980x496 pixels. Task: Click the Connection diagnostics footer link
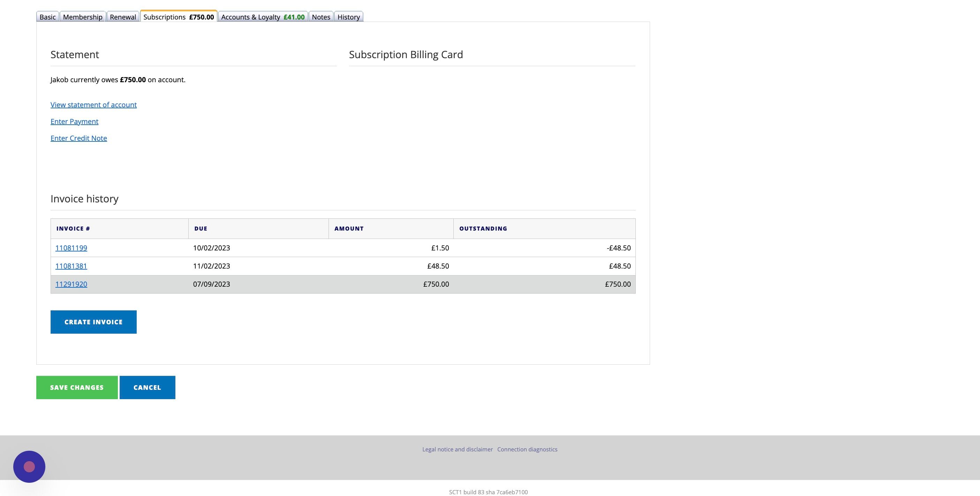tap(527, 449)
